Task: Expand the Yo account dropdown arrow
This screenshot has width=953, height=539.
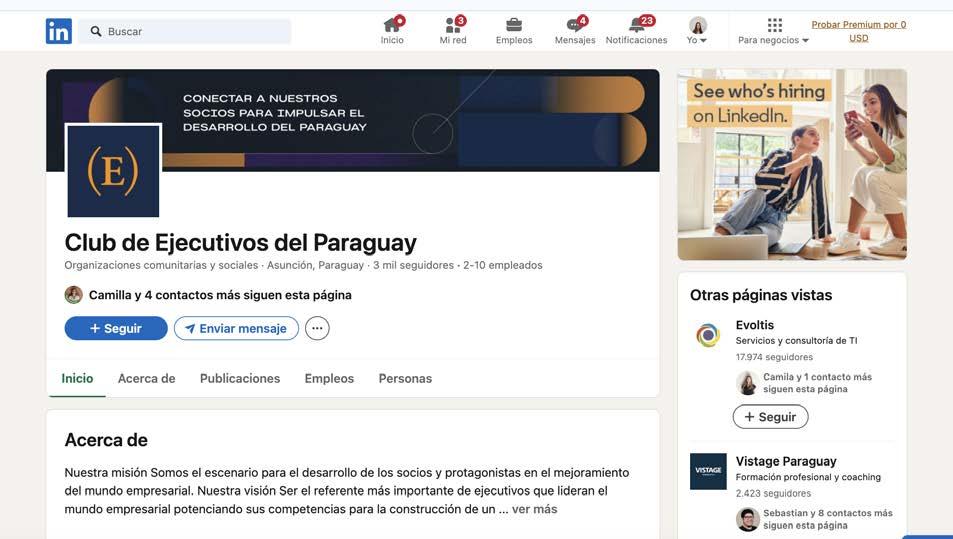Action: (703, 41)
